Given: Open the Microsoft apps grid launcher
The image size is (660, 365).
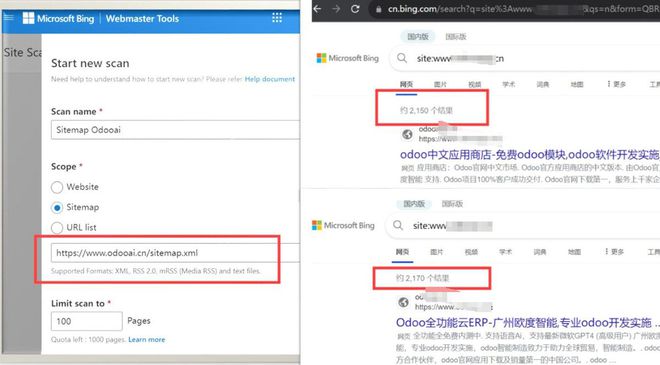Looking at the screenshot, I should 277,18.
